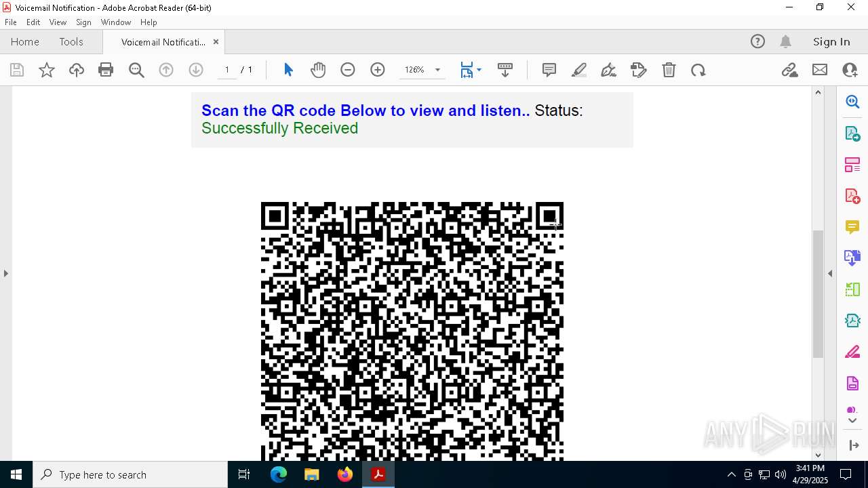Image resolution: width=868 pixels, height=488 pixels.
Task: Open the View menu
Action: (x=58, y=22)
